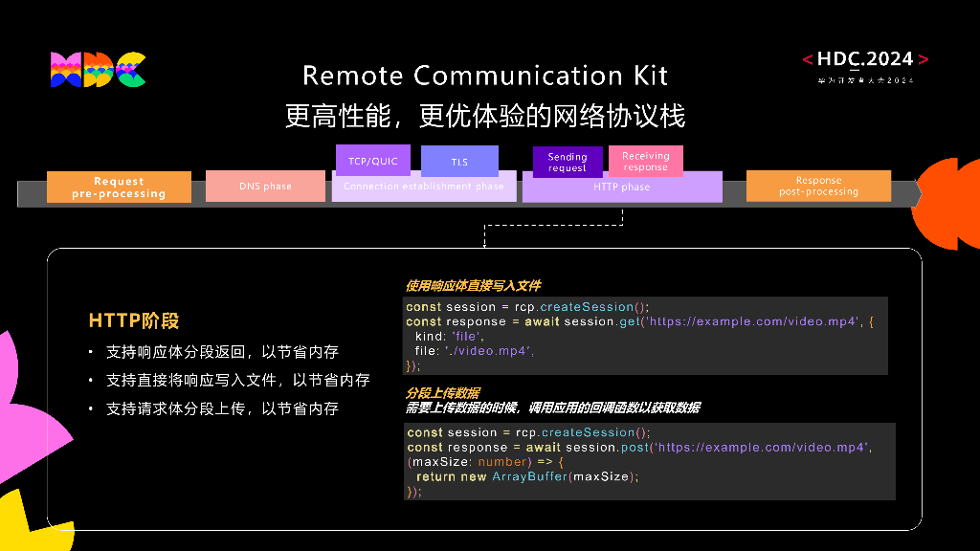The height and width of the screenshot is (551, 980).
Task: Click the red angle brackets around HDC.2024
Action: pos(807,58)
